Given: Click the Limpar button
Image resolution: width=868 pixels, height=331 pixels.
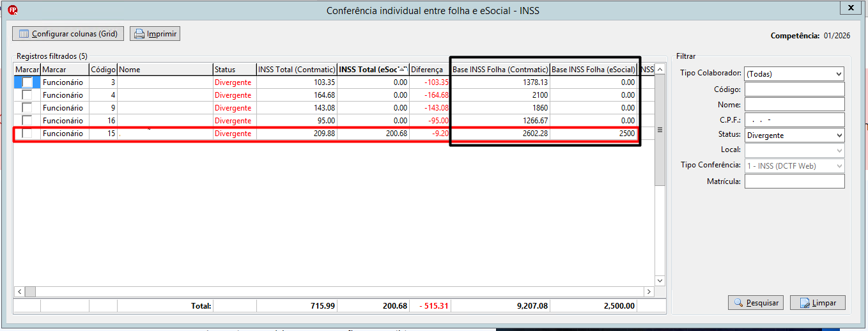Looking at the screenshot, I should [818, 303].
